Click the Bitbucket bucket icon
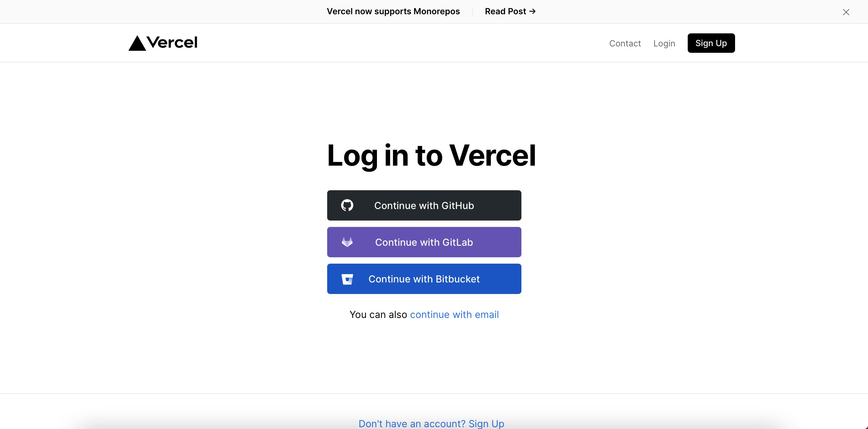The height and width of the screenshot is (429, 868). pos(347,279)
